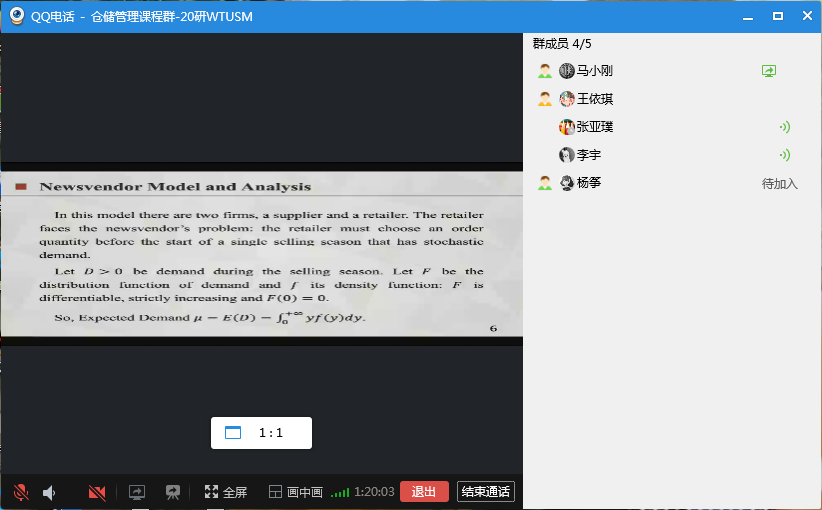Viewport: 822px width, 510px height.
Task: Click the speaking indicator next to 张亚璞
Action: (784, 127)
